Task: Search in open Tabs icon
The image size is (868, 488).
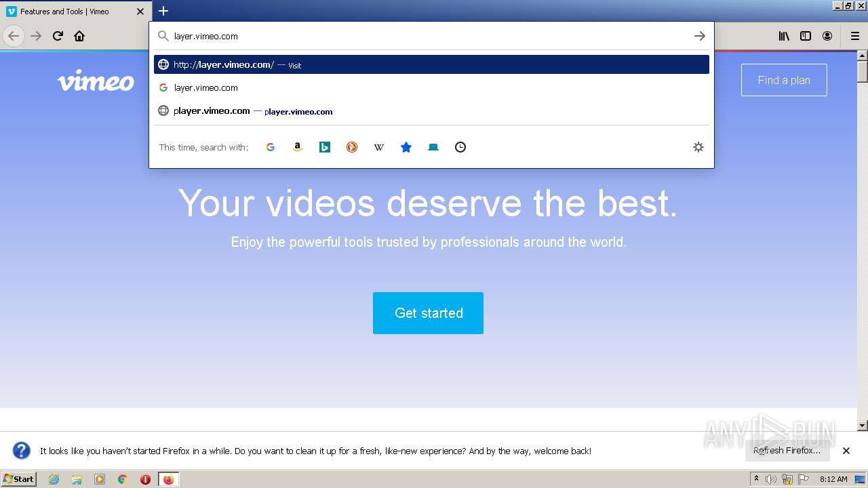Action: 433,147
